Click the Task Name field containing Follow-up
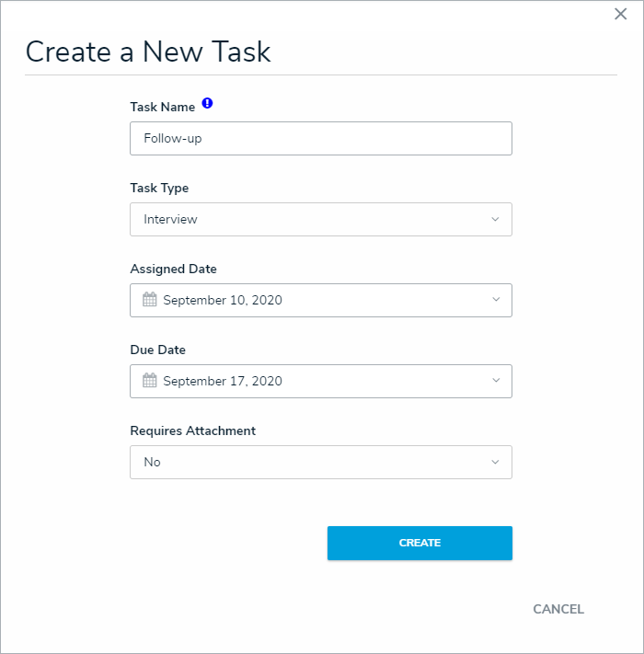Image resolution: width=644 pixels, height=654 pixels. [x=320, y=139]
